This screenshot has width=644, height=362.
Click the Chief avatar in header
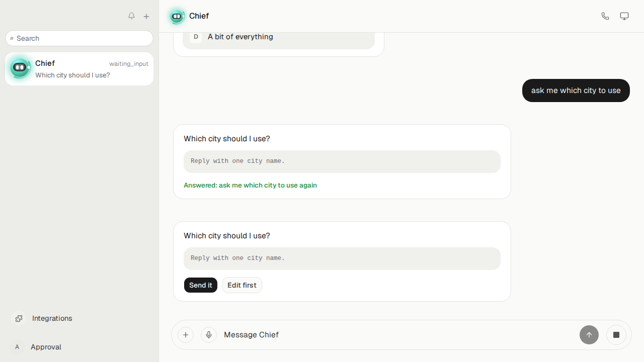click(177, 16)
